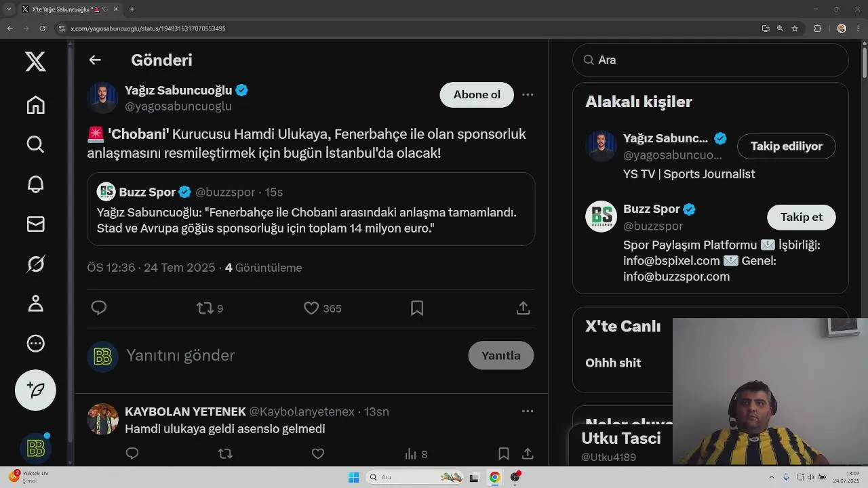This screenshot has width=868, height=488.
Task: Open Buzz Spor name in Alakalı kişiler
Action: coord(652,209)
